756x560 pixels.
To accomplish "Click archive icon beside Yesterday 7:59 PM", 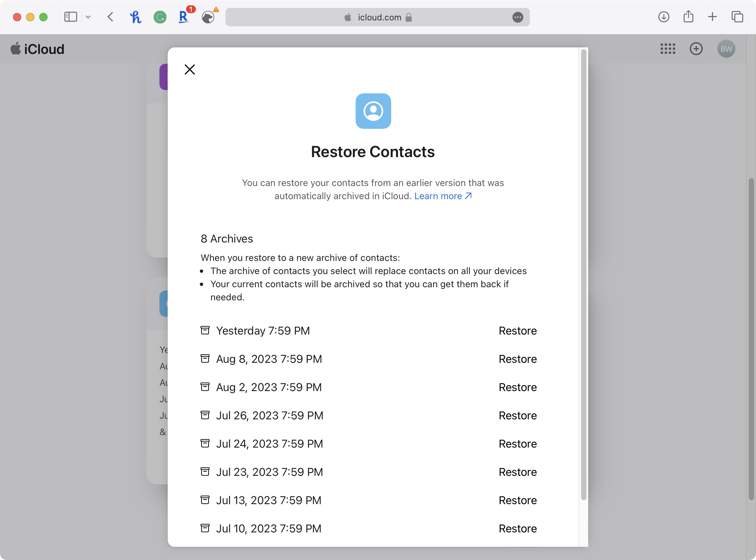I will point(205,330).
